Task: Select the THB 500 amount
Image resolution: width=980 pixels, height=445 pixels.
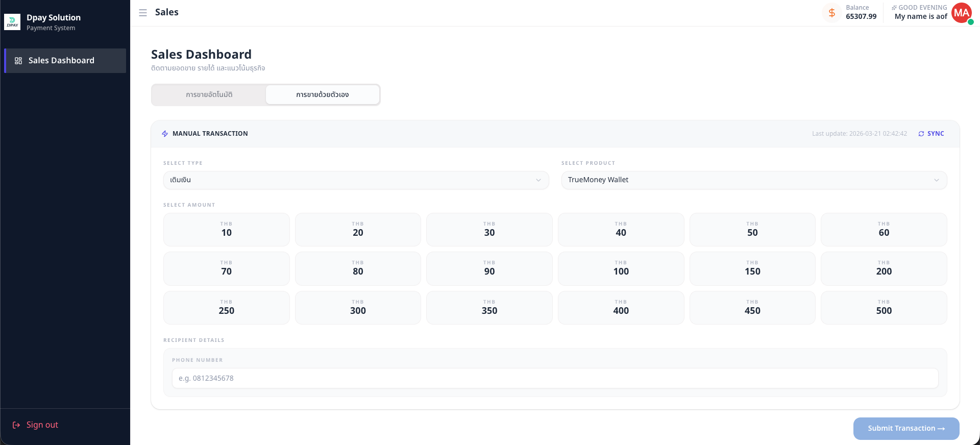Action: point(884,308)
